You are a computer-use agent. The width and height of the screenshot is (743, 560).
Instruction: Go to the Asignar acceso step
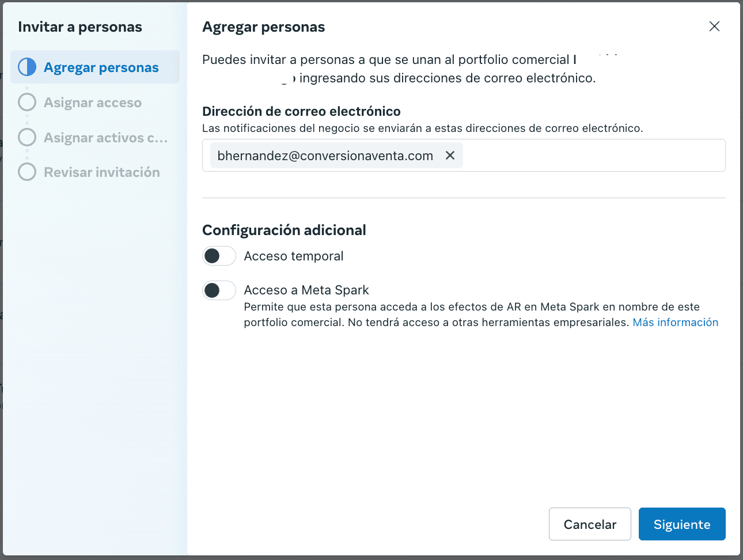pos(93,103)
